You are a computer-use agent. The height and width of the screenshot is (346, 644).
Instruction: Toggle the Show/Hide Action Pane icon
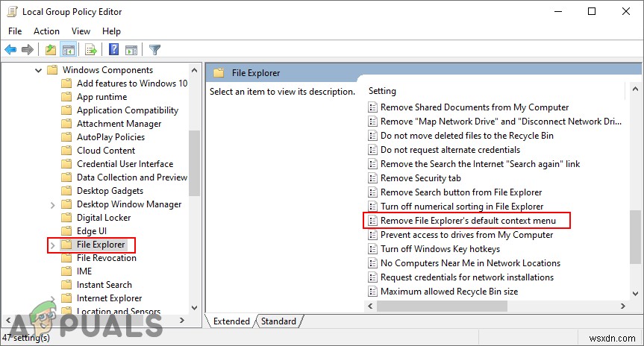(x=131, y=50)
